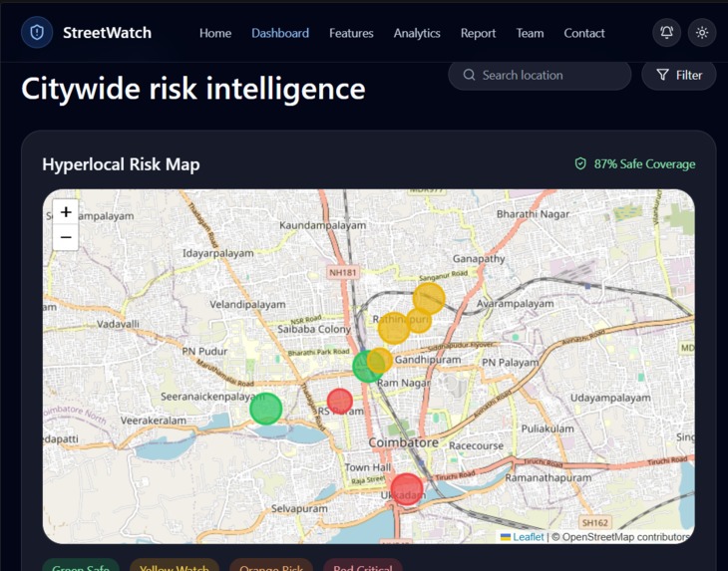Open the Features nav item
728x571 pixels.
click(x=351, y=33)
